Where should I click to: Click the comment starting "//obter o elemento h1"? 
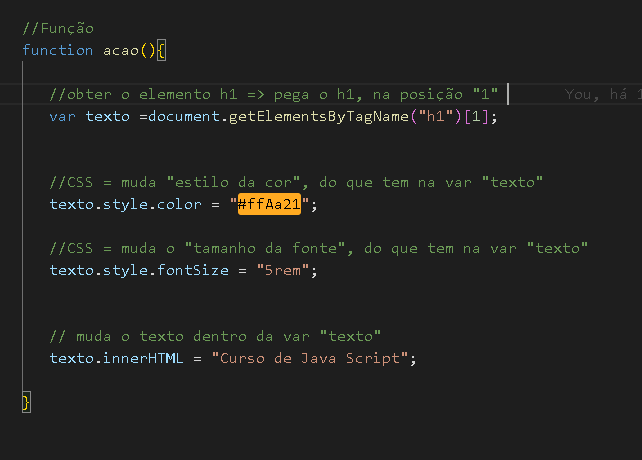pyautogui.click(x=274, y=94)
